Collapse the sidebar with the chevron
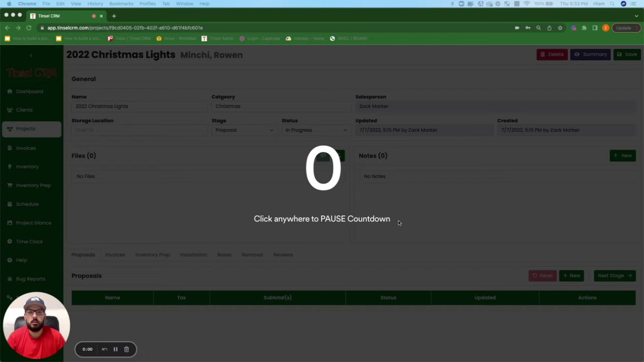644x362 pixels. click(x=31, y=55)
